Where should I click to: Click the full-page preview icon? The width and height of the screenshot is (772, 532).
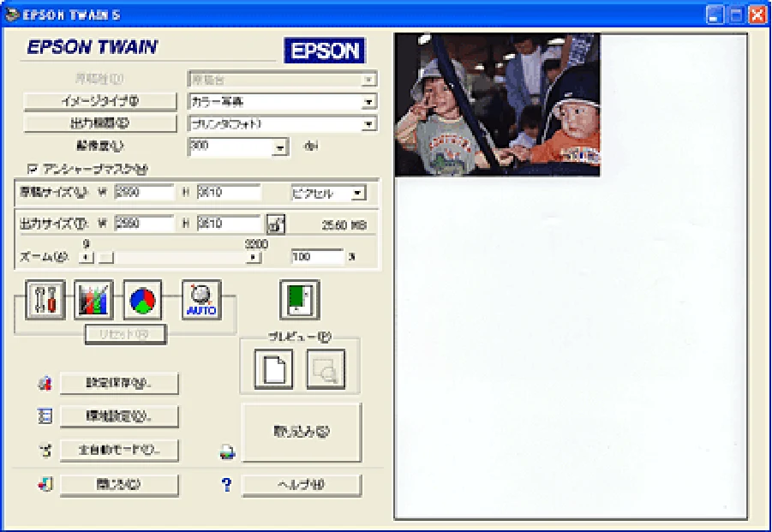tap(273, 369)
